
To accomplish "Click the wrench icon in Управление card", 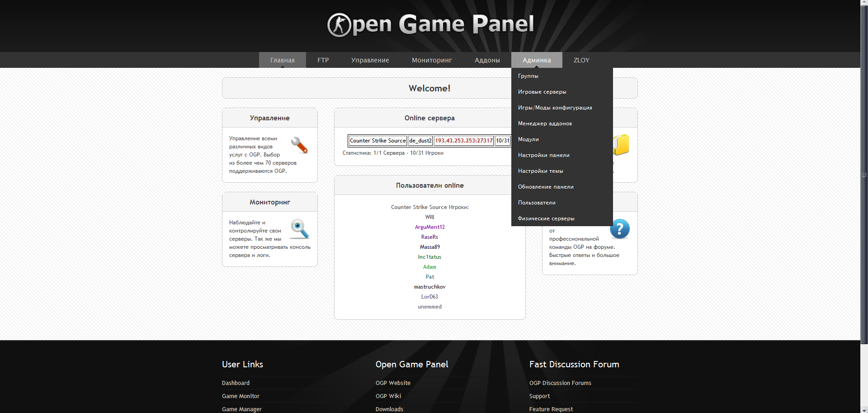I will click(x=299, y=145).
